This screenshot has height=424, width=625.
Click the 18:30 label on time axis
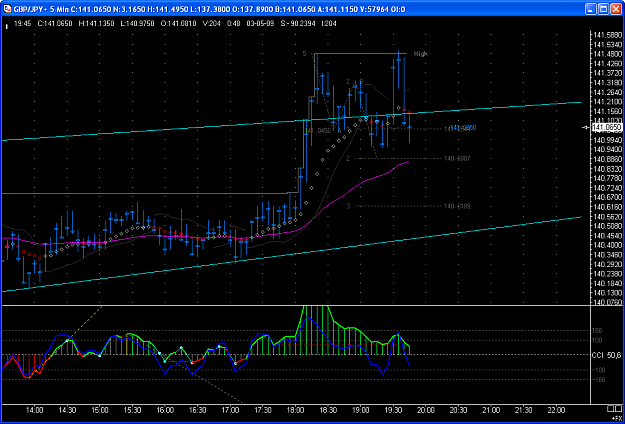(328, 410)
